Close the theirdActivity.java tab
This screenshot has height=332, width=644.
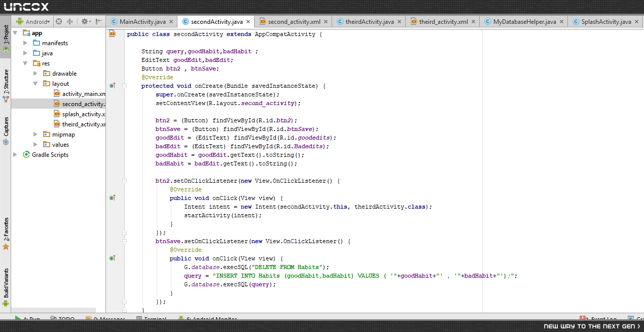click(x=399, y=21)
